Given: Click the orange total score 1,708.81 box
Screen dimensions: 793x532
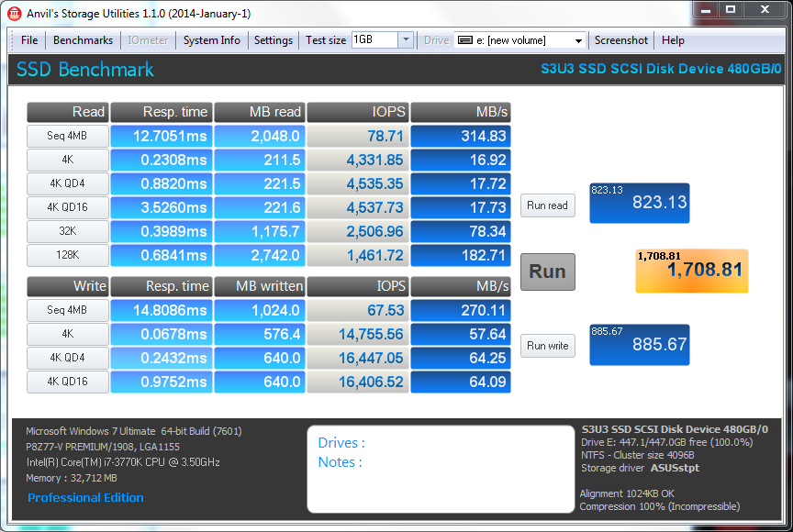Looking at the screenshot, I should point(692,271).
